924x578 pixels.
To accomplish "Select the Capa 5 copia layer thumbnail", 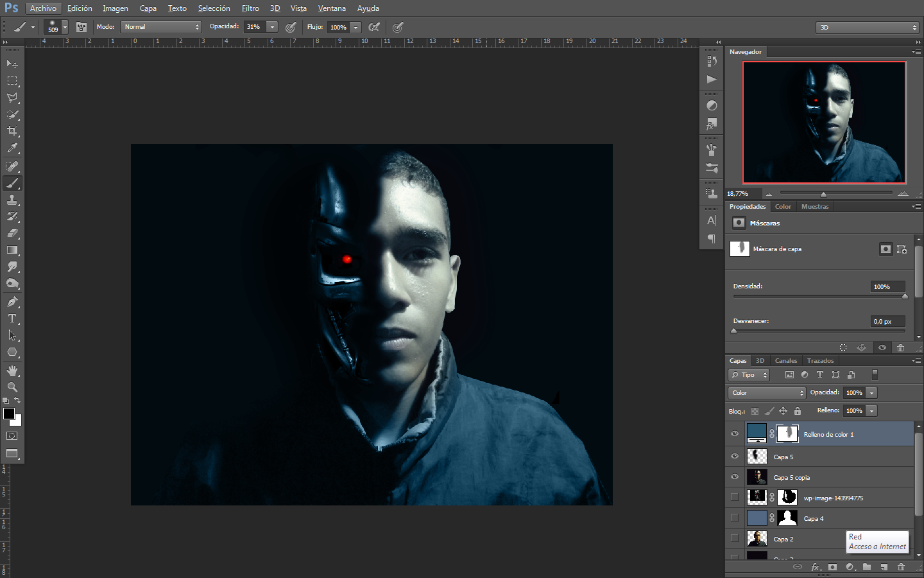I will point(757,477).
